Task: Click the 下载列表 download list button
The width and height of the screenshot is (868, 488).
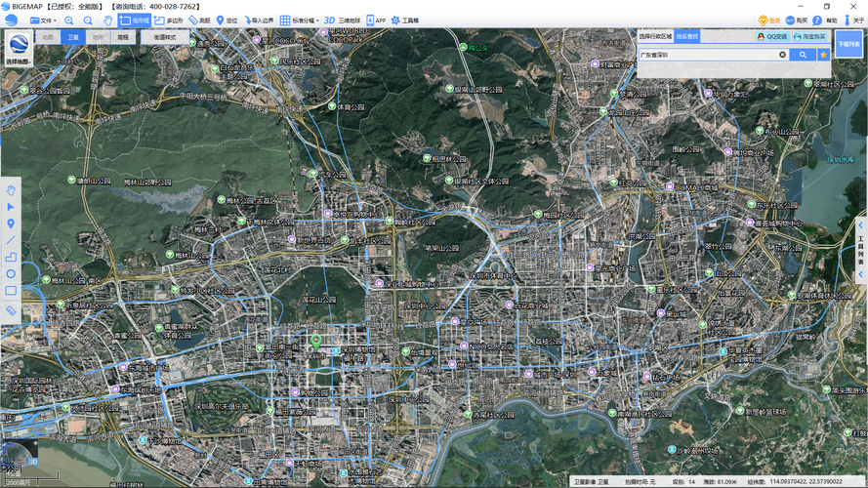Action: pyautogui.click(x=848, y=44)
